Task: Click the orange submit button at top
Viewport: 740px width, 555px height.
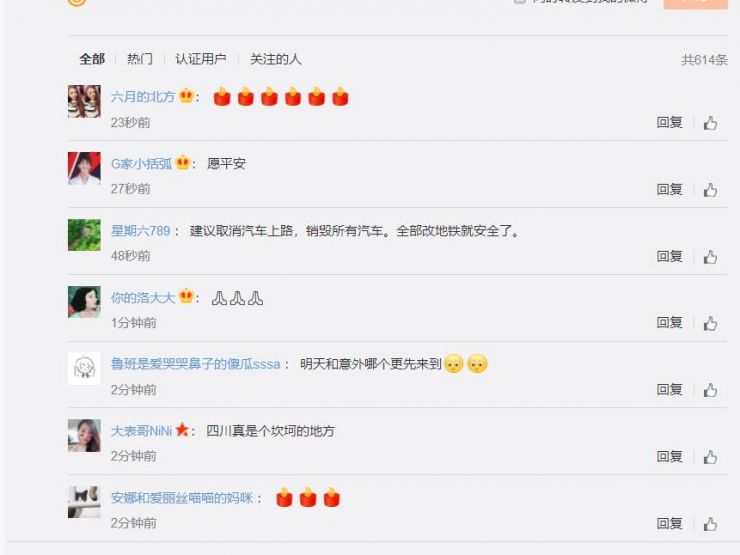Action: pyautogui.click(x=695, y=2)
